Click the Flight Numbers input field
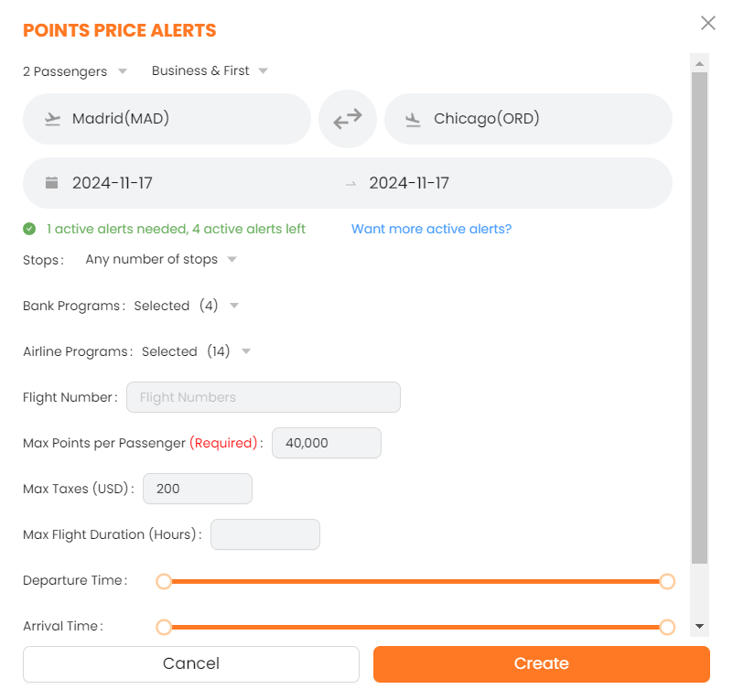 (264, 397)
